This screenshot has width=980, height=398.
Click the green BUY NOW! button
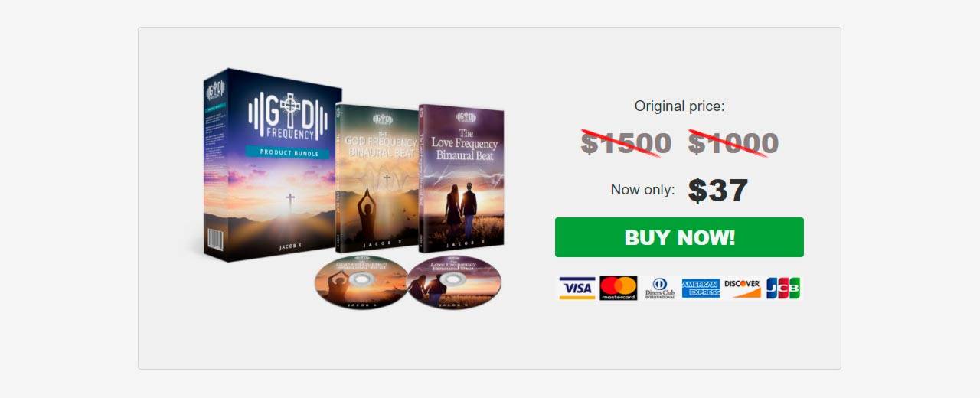pyautogui.click(x=679, y=237)
